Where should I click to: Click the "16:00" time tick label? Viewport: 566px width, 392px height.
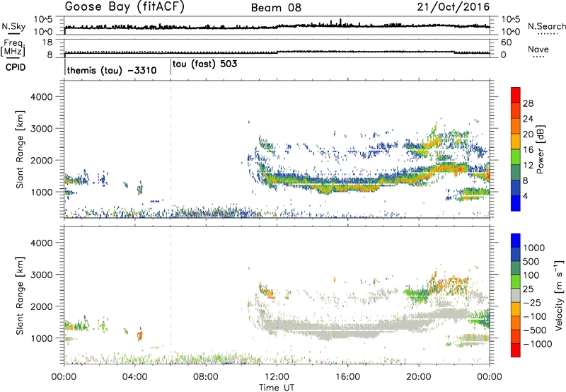(x=347, y=377)
